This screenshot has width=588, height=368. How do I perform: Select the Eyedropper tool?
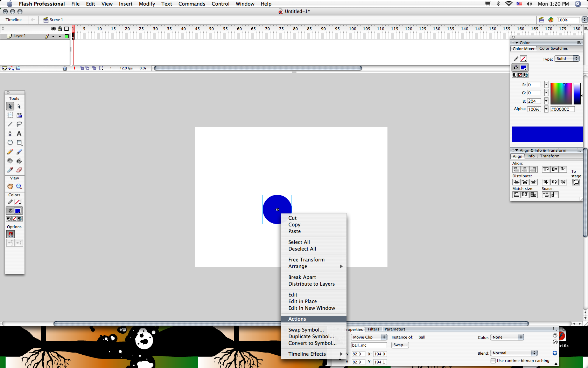pyautogui.click(x=10, y=170)
